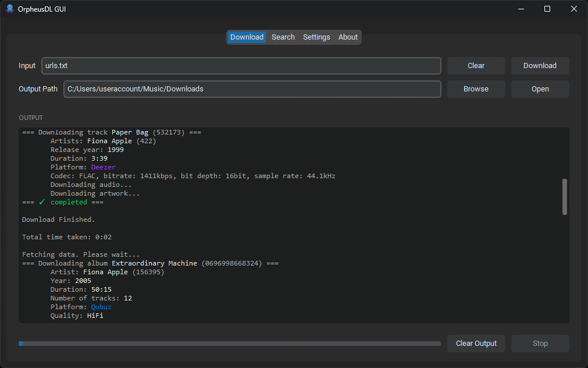Screen dimensions: 588x368
Task: Click the download progress bar
Action: (x=230, y=344)
